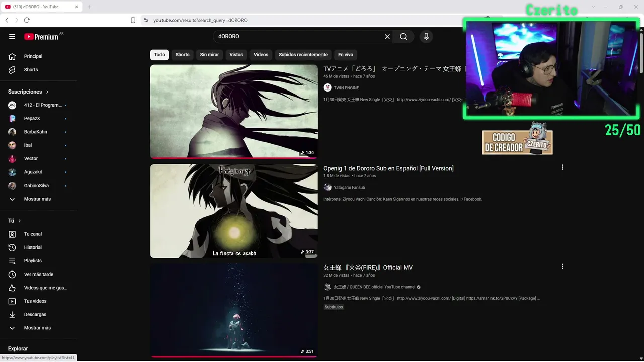Reload the page in the browser

click(27, 20)
